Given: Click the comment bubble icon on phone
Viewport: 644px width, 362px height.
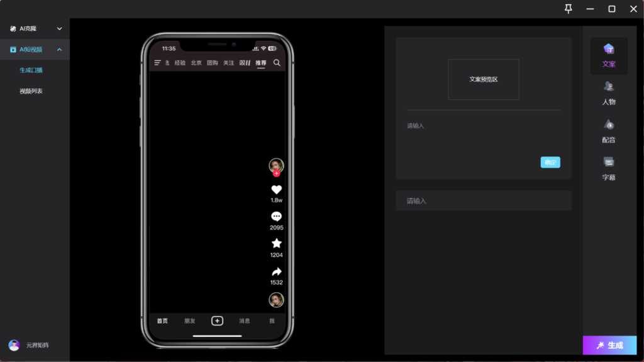Looking at the screenshot, I should (x=276, y=217).
